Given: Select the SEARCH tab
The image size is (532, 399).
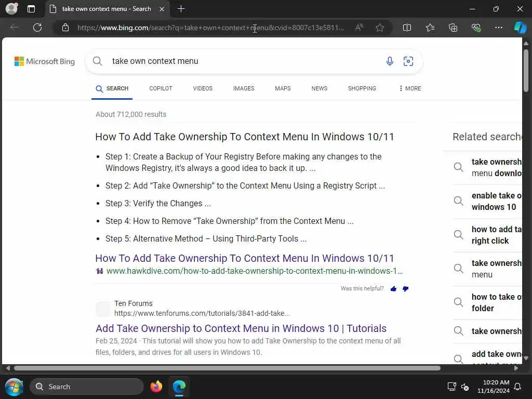Looking at the screenshot, I should [x=112, y=88].
